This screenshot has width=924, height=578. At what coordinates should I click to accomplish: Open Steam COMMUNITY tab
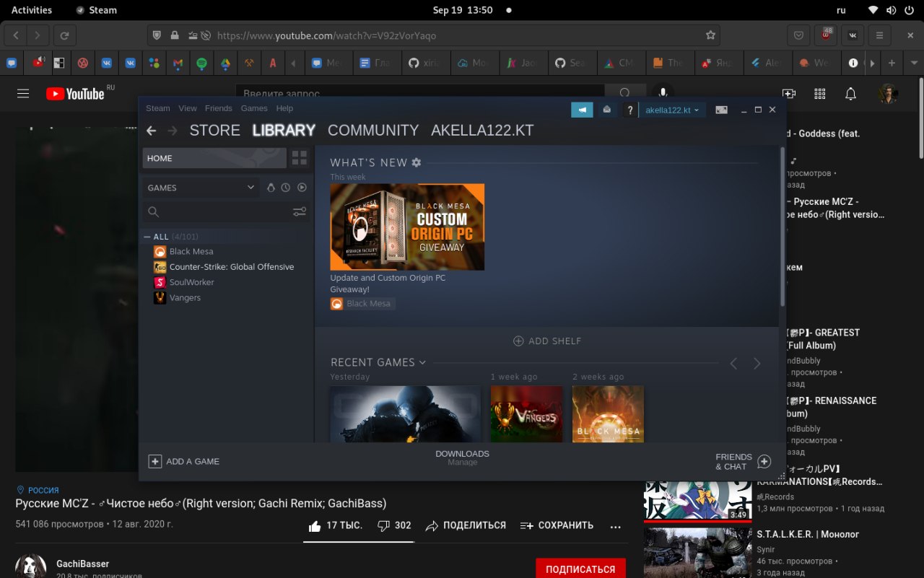click(373, 131)
